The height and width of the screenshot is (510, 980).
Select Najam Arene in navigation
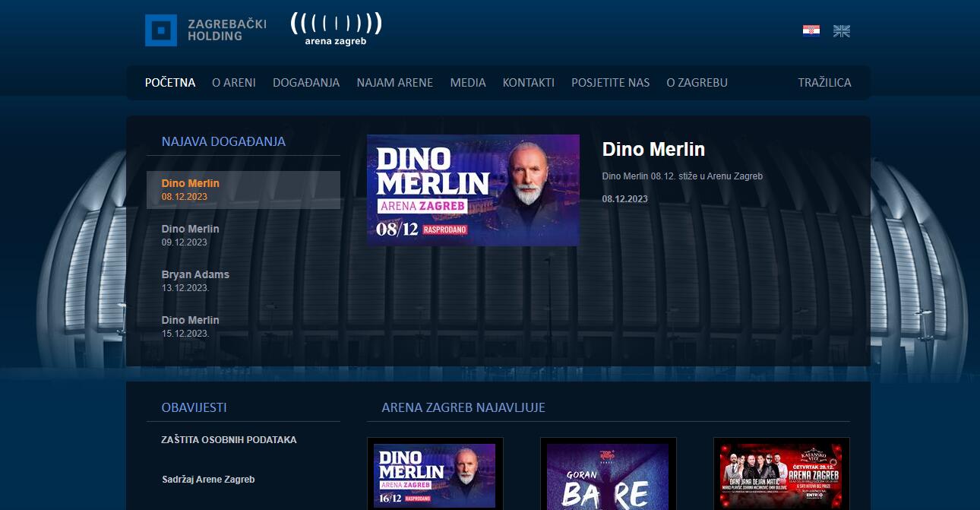(x=395, y=83)
